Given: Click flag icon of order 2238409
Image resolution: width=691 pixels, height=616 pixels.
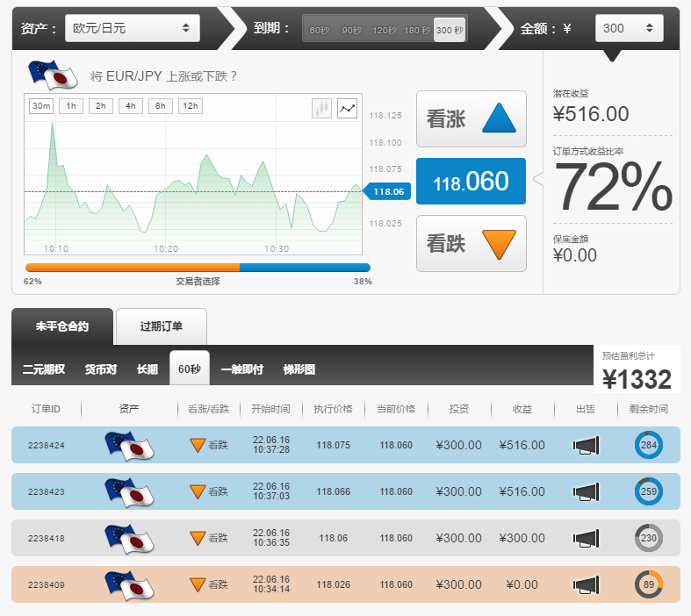Looking at the screenshot, I should click(x=129, y=585).
